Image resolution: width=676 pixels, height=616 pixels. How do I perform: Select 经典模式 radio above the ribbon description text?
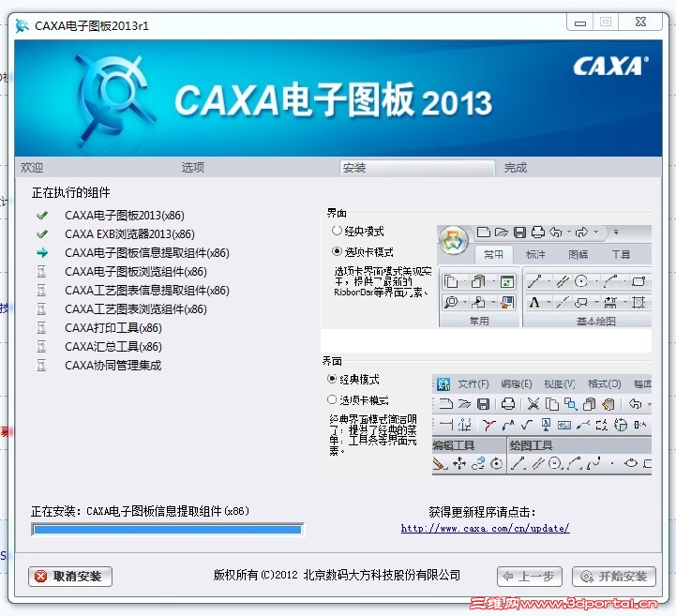[x=337, y=231]
